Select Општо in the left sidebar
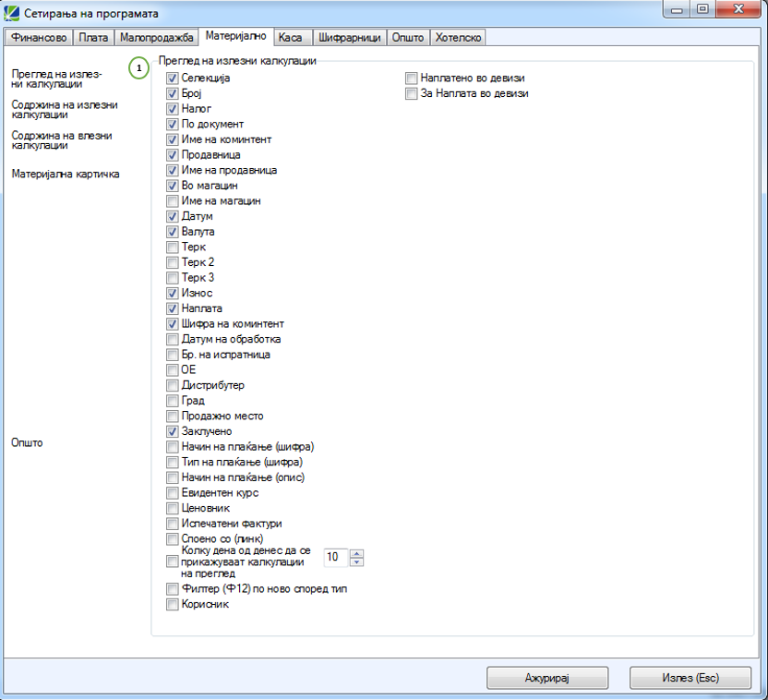The height and width of the screenshot is (700, 768). [x=27, y=442]
